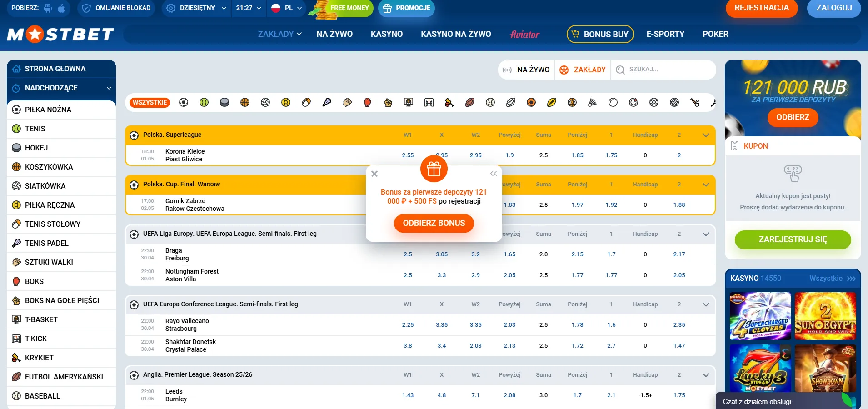Select the American football icon in filter bar

[470, 102]
